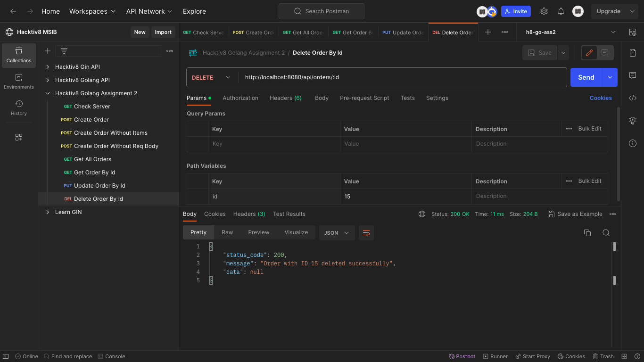Select the Collections sidebar icon

[x=19, y=56]
